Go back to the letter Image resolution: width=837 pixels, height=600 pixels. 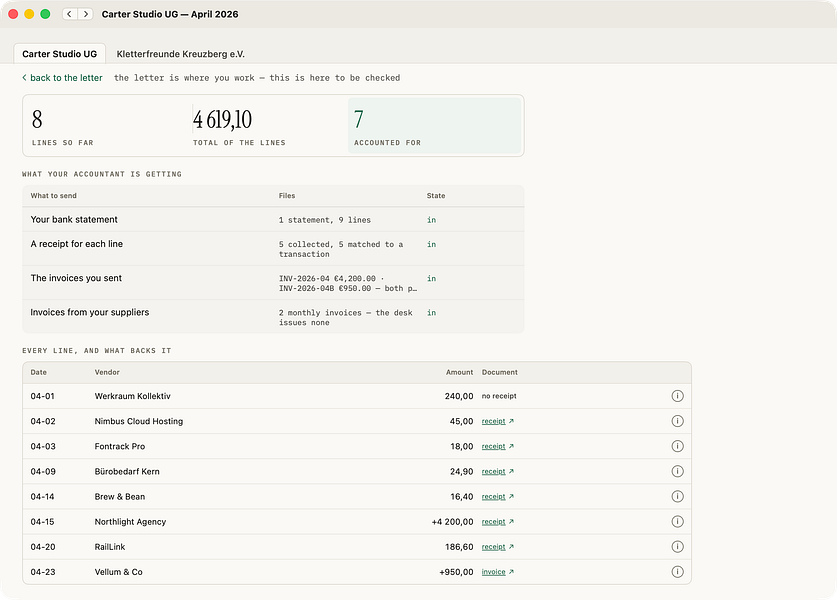pyautogui.click(x=62, y=78)
